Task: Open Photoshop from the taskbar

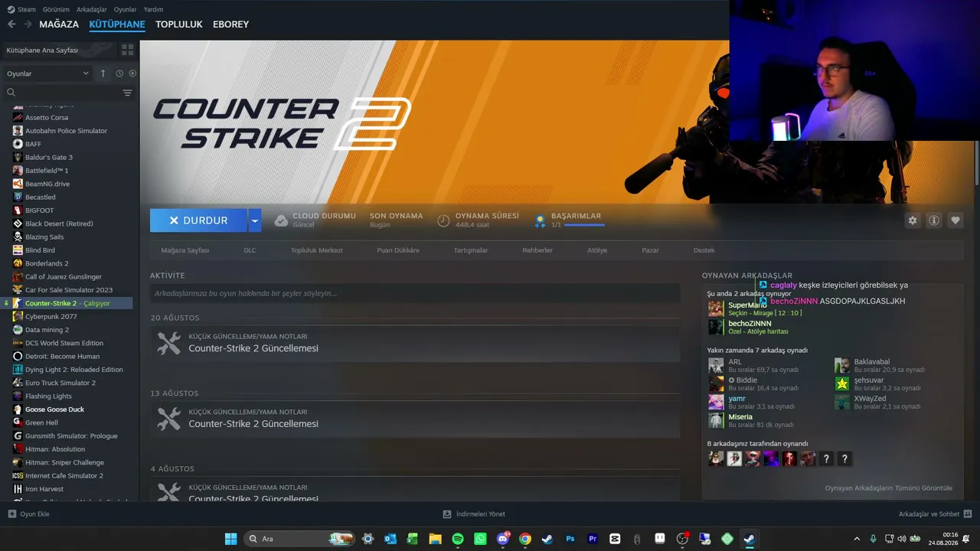Action: click(x=570, y=539)
